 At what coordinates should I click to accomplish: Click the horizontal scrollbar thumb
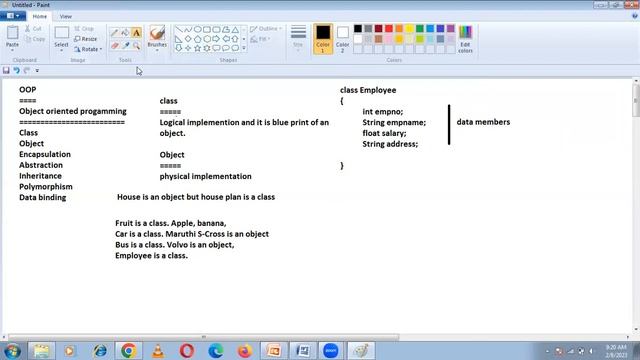(x=203, y=337)
